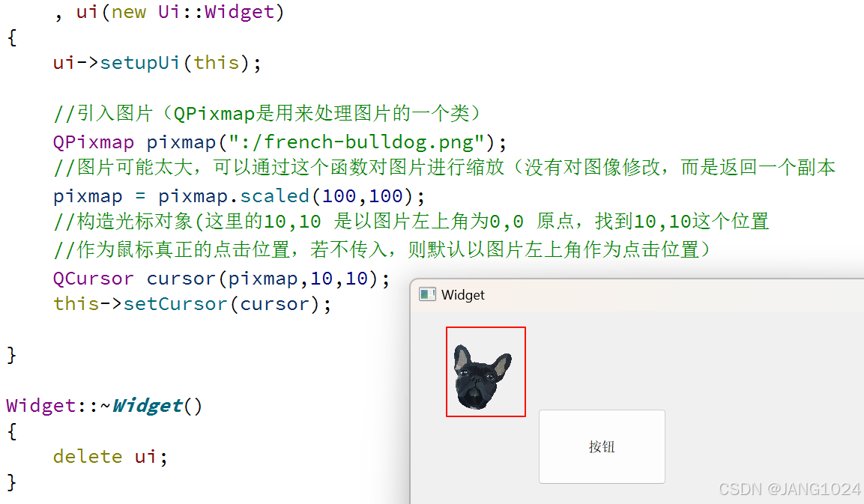Viewport: 864px width, 504px height.
Task: Click the Ui::Widget class reference
Action: (x=216, y=11)
